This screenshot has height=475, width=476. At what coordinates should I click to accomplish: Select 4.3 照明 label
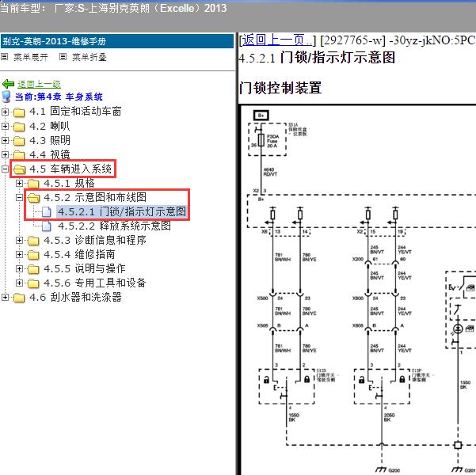point(50,140)
